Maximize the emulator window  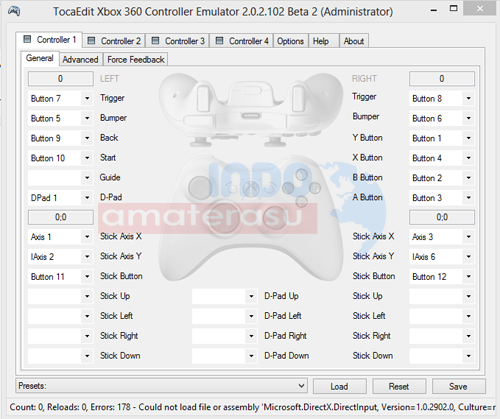(453, 9)
